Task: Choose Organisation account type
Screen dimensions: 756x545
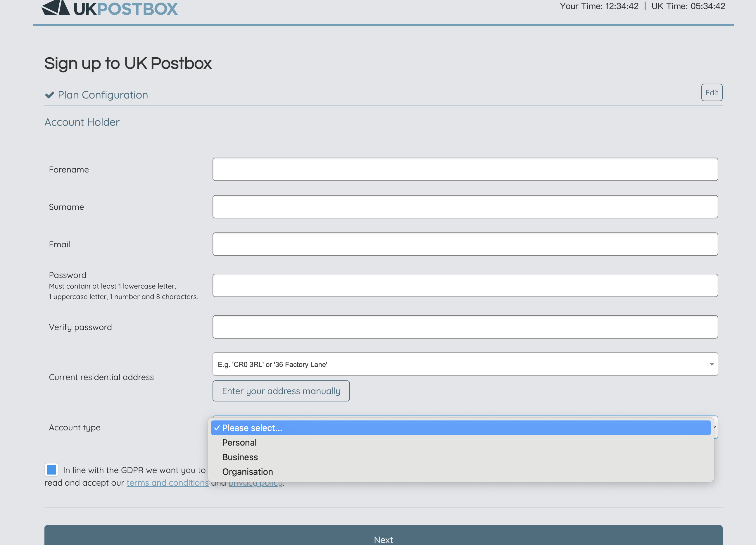Action: point(461,472)
